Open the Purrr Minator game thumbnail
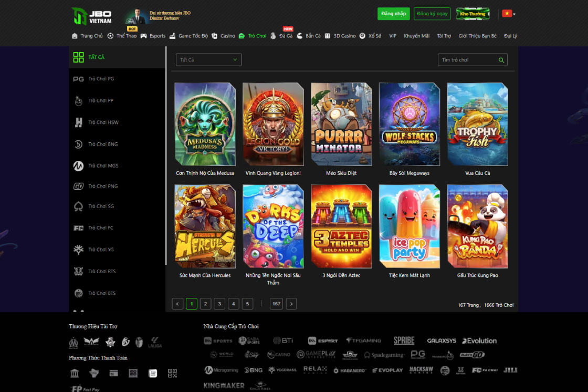The height and width of the screenshot is (392, 588). tap(341, 125)
